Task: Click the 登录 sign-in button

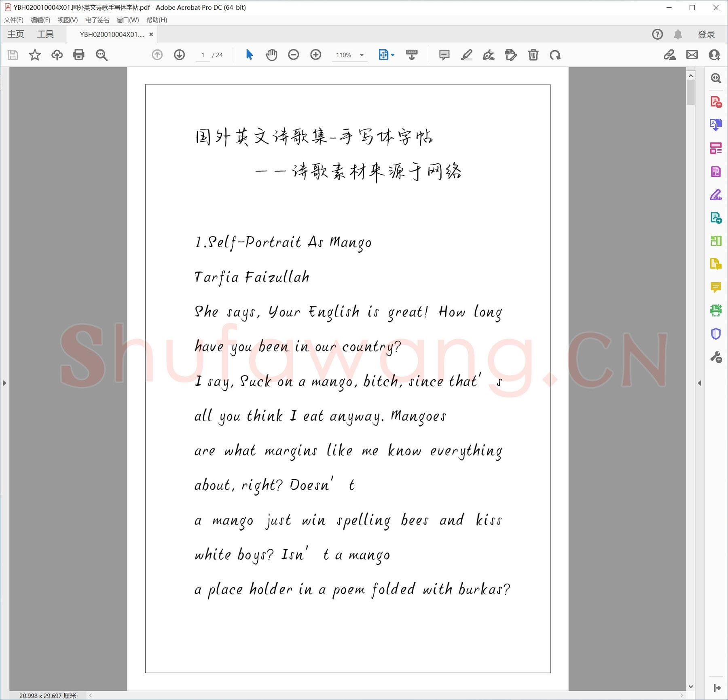Action: coord(706,34)
